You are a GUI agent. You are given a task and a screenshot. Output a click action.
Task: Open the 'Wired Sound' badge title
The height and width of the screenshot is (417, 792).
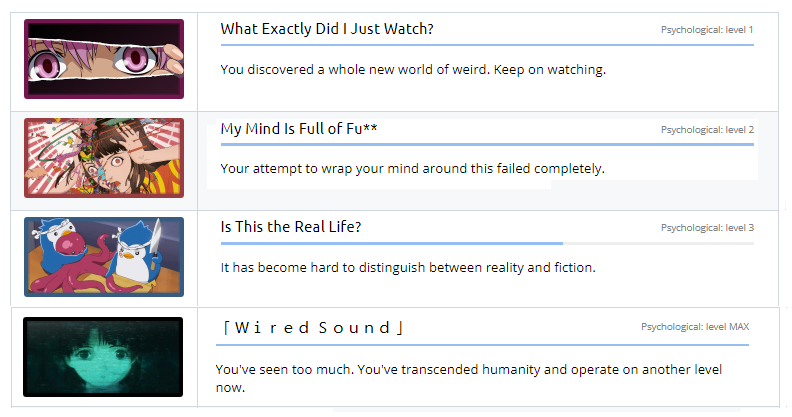pos(313,328)
